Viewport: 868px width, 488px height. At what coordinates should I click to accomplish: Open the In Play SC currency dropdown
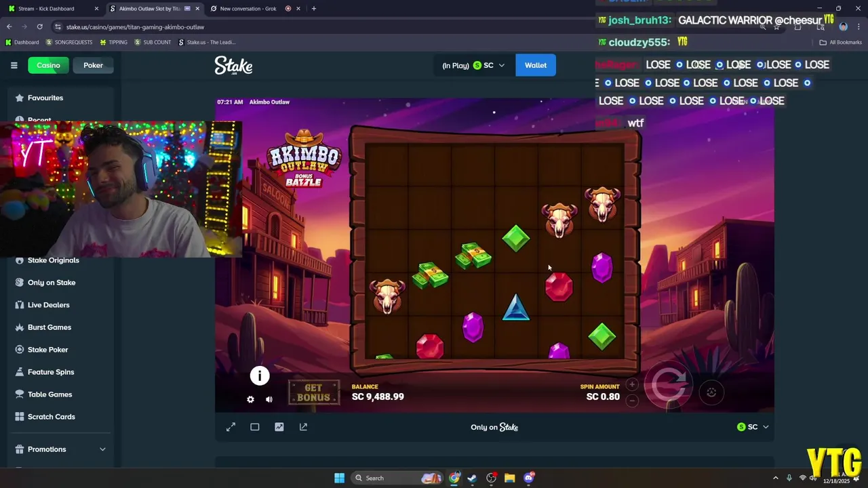coord(473,65)
